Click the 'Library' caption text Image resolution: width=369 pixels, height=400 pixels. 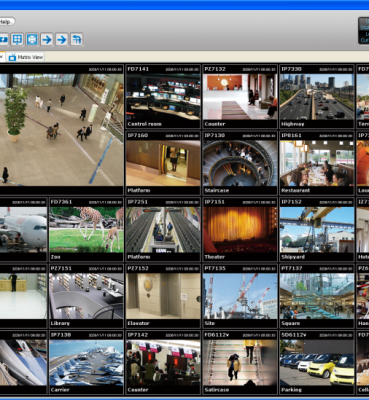point(60,323)
